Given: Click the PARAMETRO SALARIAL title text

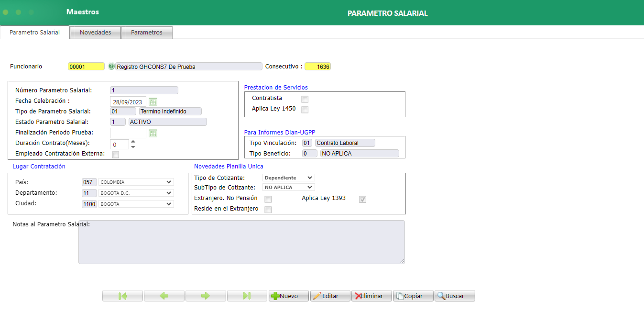Looking at the screenshot, I should pos(387,13).
